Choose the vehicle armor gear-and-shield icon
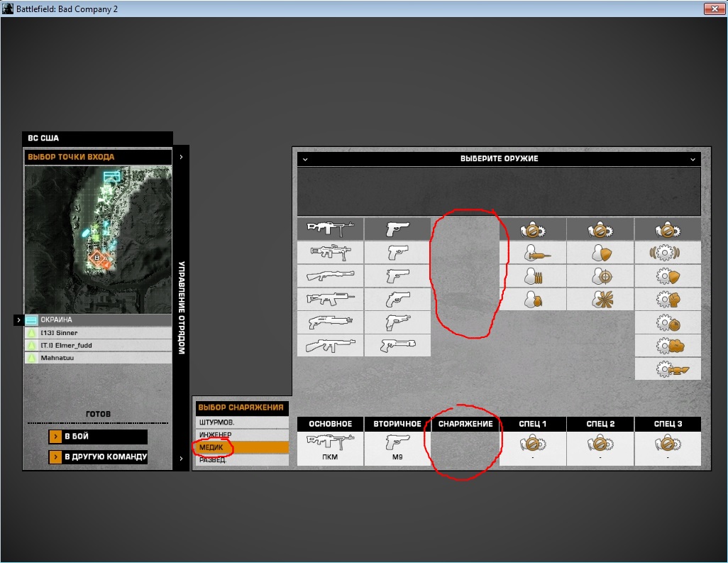The image size is (728, 563). pos(668,276)
